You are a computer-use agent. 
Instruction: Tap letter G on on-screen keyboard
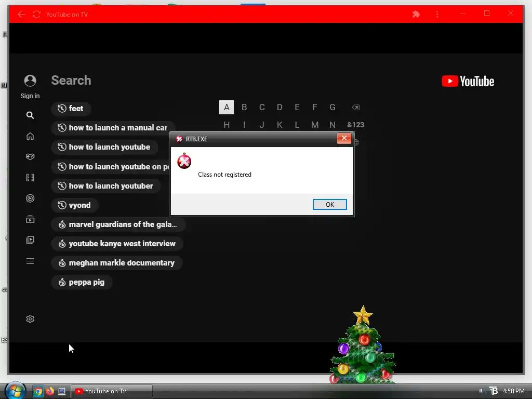coord(332,107)
